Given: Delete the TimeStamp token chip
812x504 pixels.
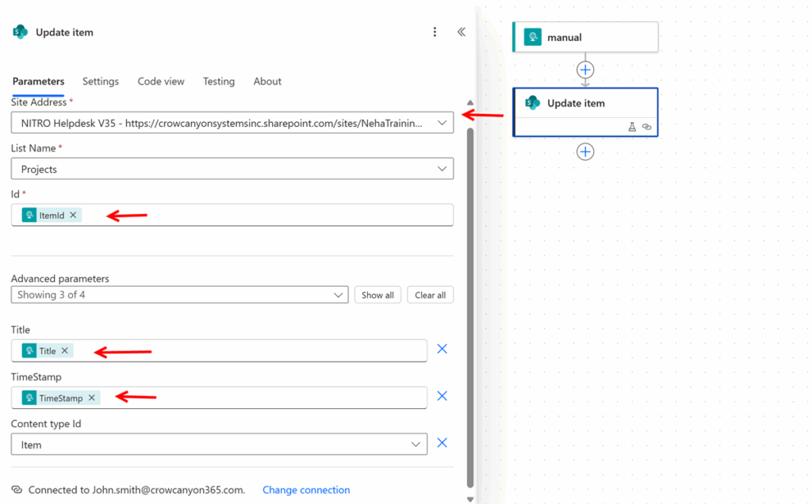Looking at the screenshot, I should (x=92, y=398).
